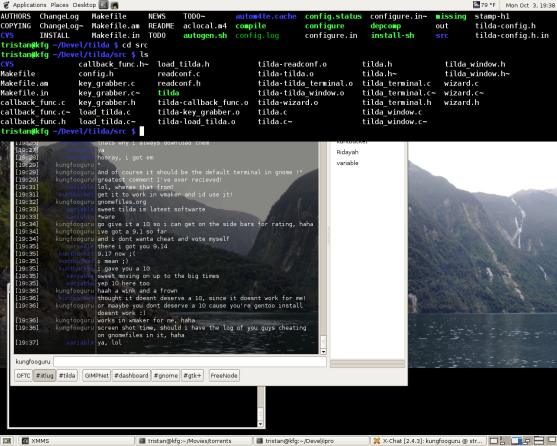Select the #gtk+ channel tab

click(x=192, y=376)
